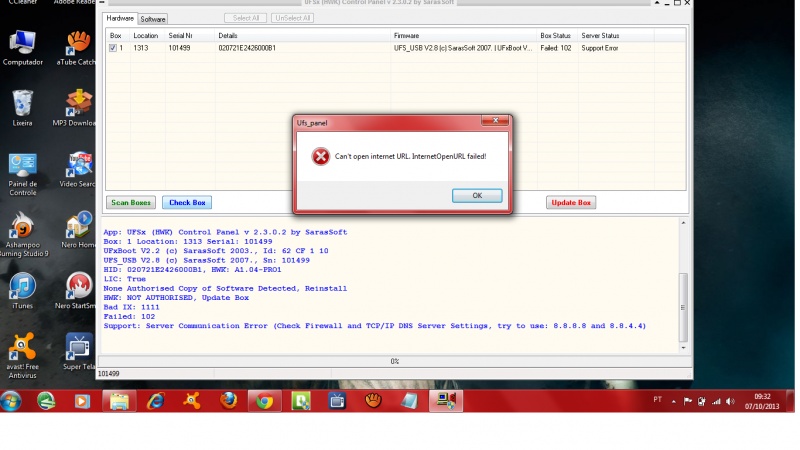Open avast from the taskbar

coord(192,401)
